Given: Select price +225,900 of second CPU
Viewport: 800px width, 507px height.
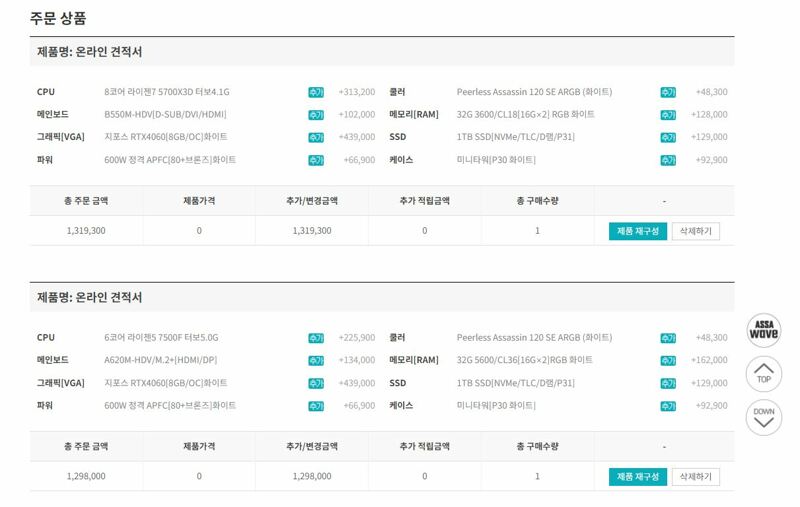Looking at the screenshot, I should [x=357, y=338].
